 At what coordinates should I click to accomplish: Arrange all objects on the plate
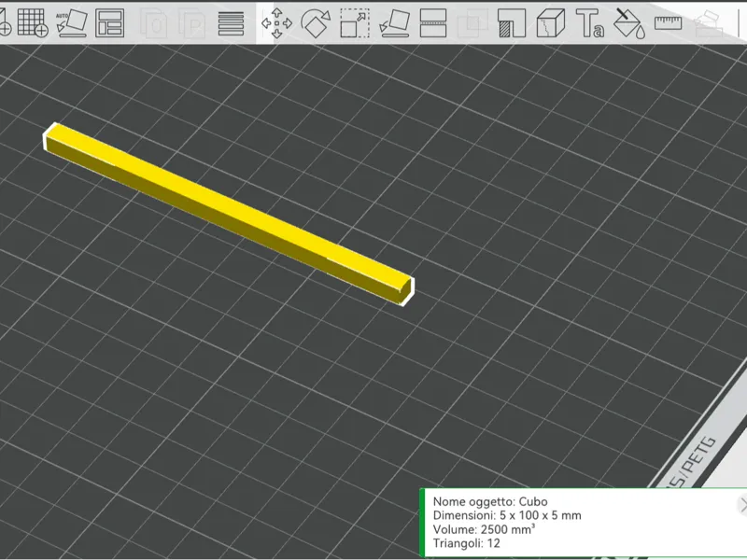[109, 22]
